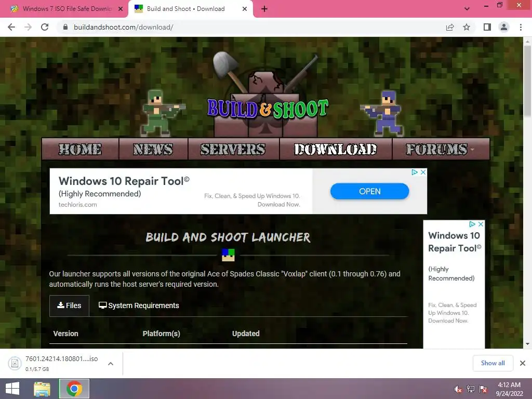Click AdChoices icon on sidebar ad
The image size is (532, 399).
472,224
